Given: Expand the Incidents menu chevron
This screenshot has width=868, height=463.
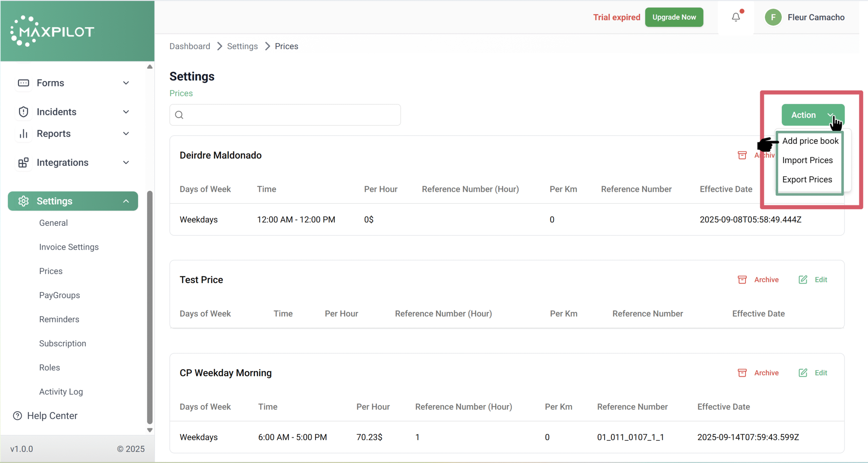Looking at the screenshot, I should (126, 112).
